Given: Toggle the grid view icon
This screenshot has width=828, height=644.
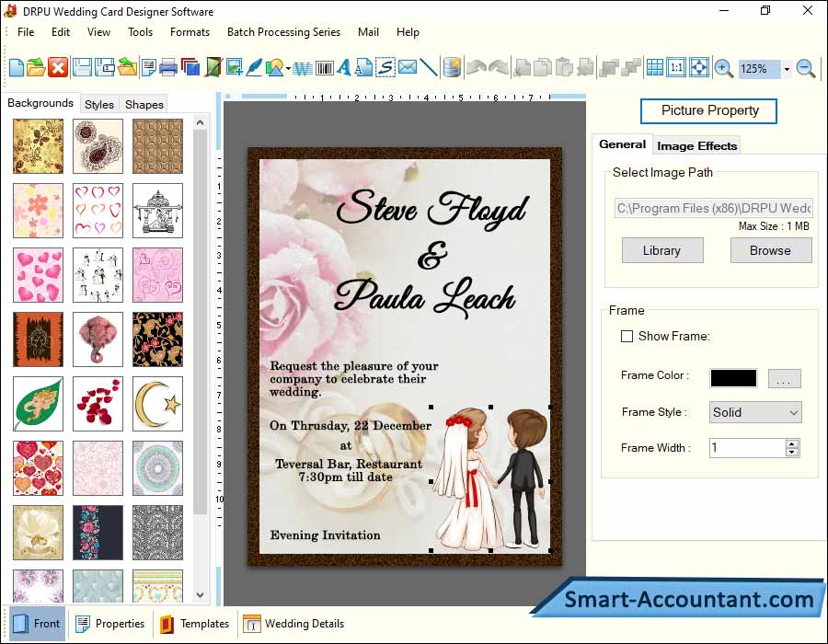Looking at the screenshot, I should [x=655, y=68].
